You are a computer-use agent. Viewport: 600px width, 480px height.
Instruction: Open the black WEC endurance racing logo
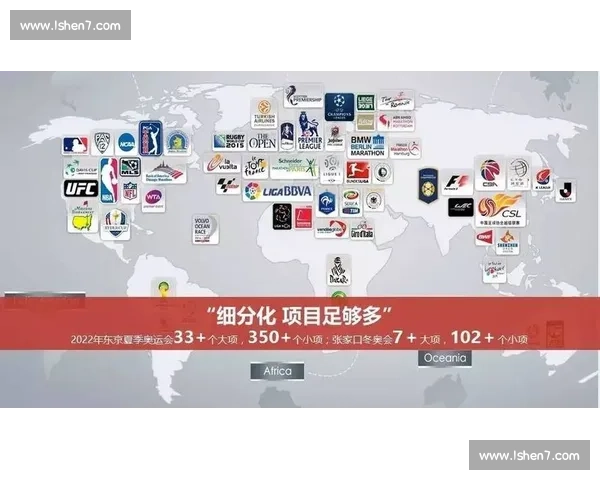tap(461, 207)
